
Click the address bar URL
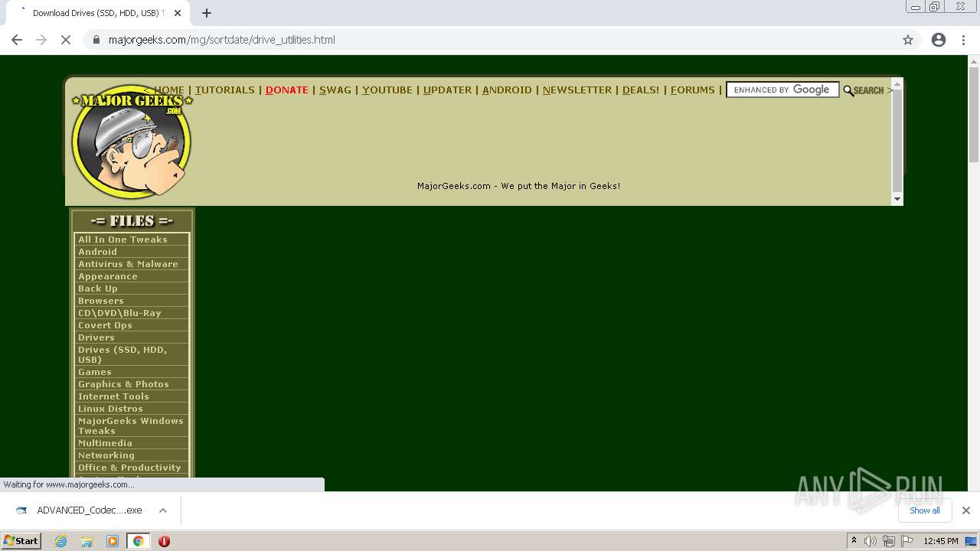click(x=222, y=40)
